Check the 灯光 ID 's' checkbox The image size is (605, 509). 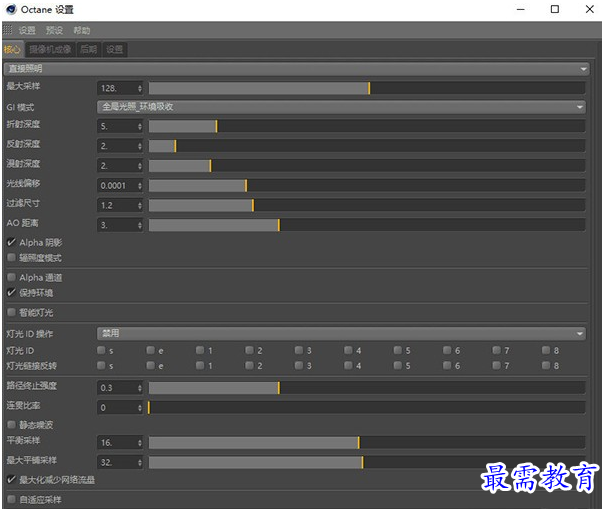tap(101, 350)
